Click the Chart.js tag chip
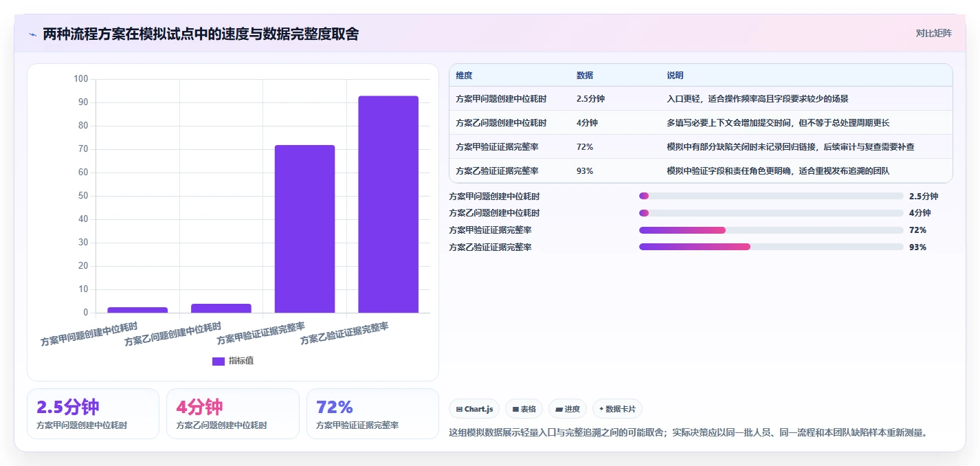Screen dimensions: 980x466 475,409
